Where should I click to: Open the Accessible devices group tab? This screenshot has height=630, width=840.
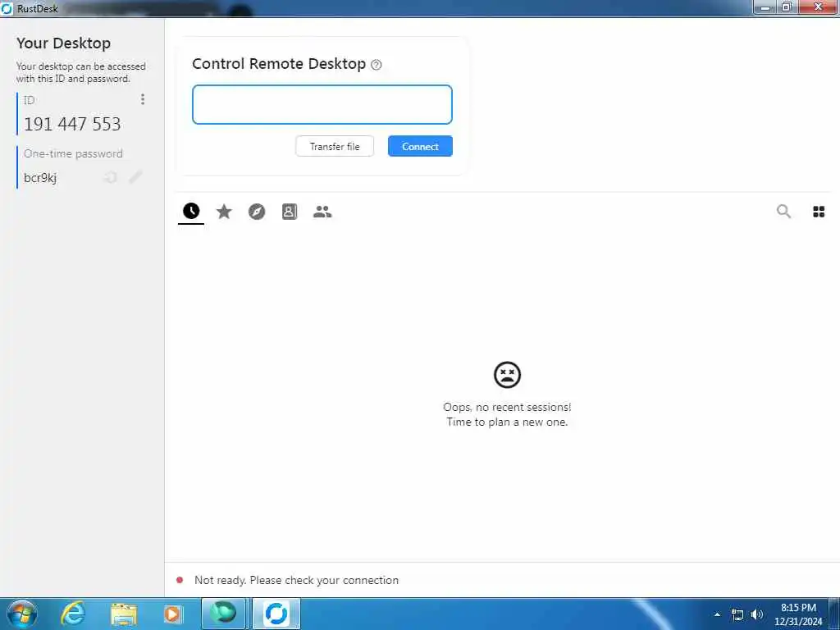click(x=322, y=212)
